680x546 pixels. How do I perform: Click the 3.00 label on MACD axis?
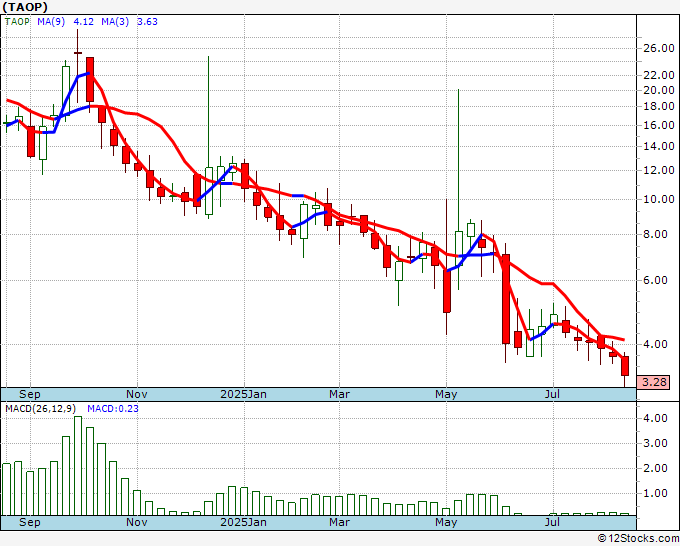[x=655, y=443]
